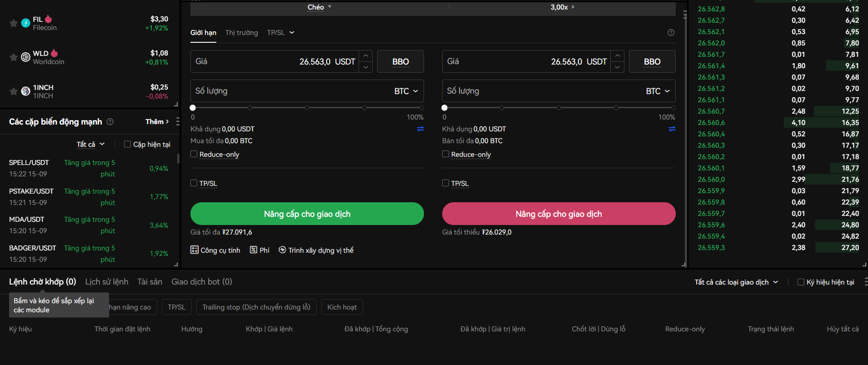Open the Phí fee icon
The image size is (868, 365).
click(x=259, y=250)
